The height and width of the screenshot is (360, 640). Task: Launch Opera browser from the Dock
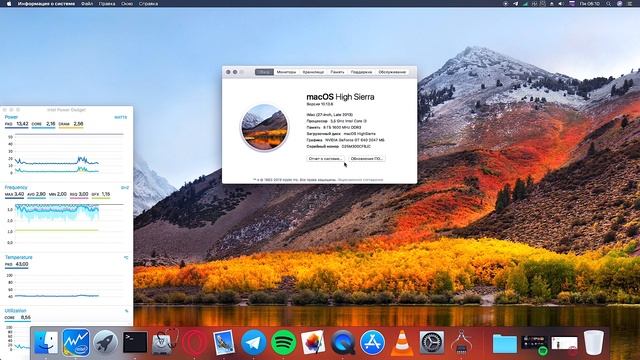194,342
